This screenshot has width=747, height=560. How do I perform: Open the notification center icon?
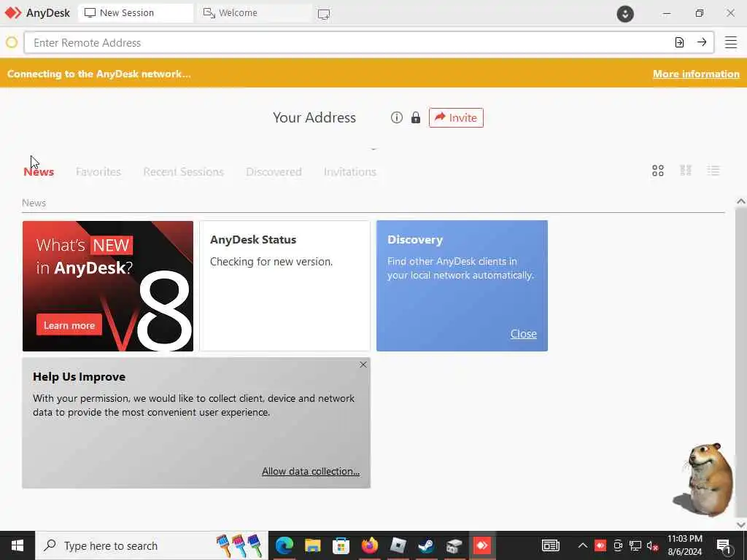click(x=724, y=547)
